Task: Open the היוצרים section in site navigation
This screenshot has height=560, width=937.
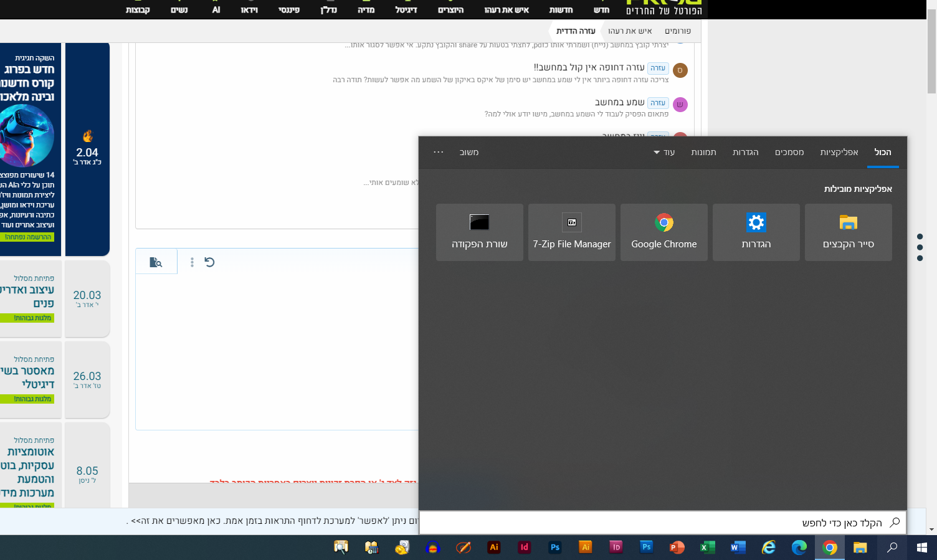Action: (450, 10)
